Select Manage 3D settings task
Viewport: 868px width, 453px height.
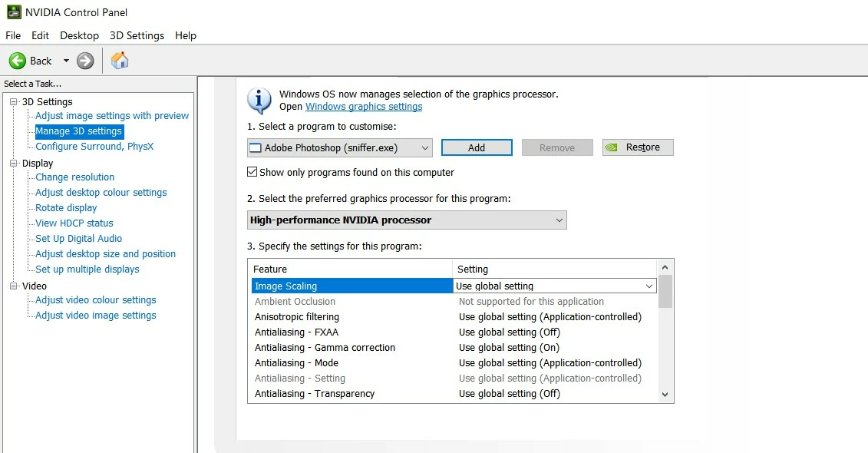coord(78,131)
